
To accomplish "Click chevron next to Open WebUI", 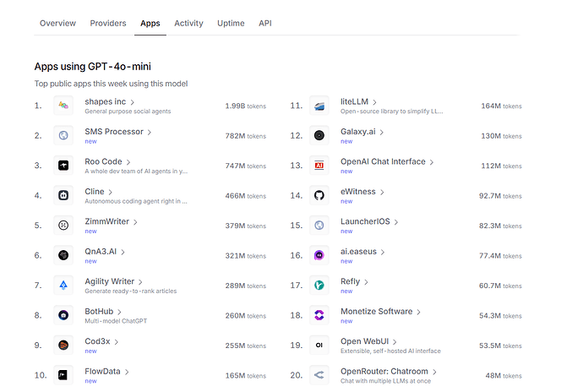I will pos(395,342).
